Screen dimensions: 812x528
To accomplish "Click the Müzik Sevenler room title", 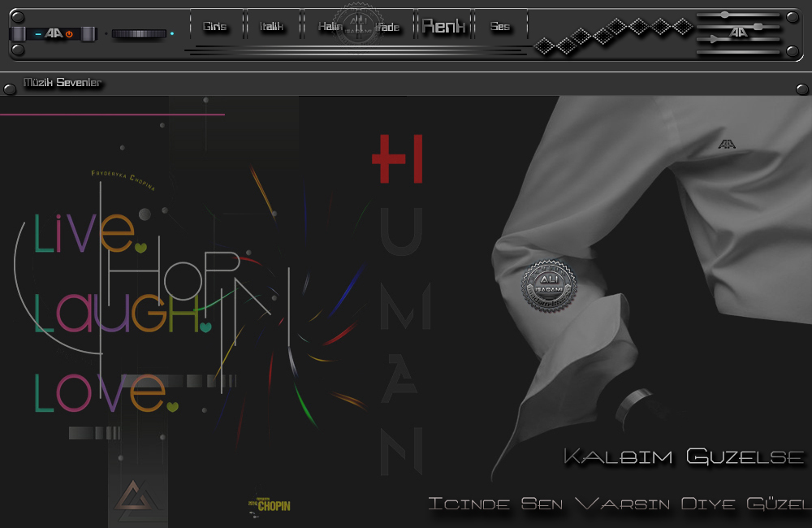I will pos(63,83).
